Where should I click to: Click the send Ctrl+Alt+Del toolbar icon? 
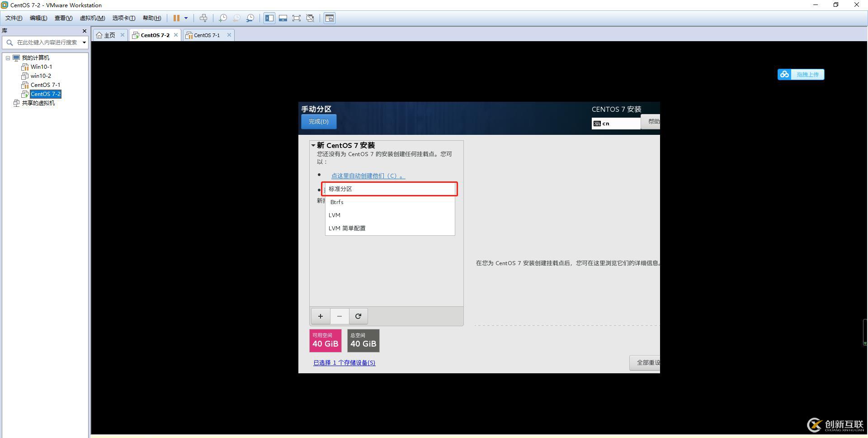click(203, 18)
